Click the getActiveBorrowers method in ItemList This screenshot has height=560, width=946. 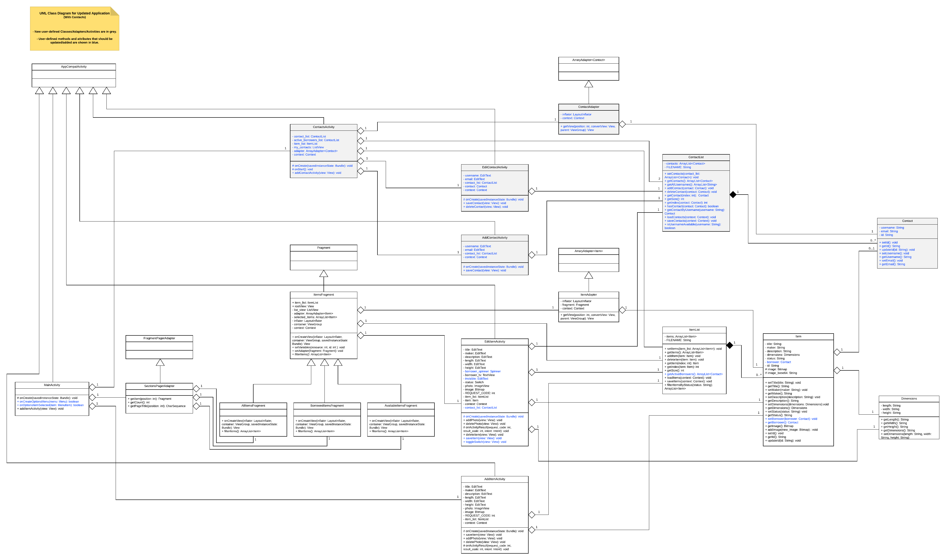point(694,374)
